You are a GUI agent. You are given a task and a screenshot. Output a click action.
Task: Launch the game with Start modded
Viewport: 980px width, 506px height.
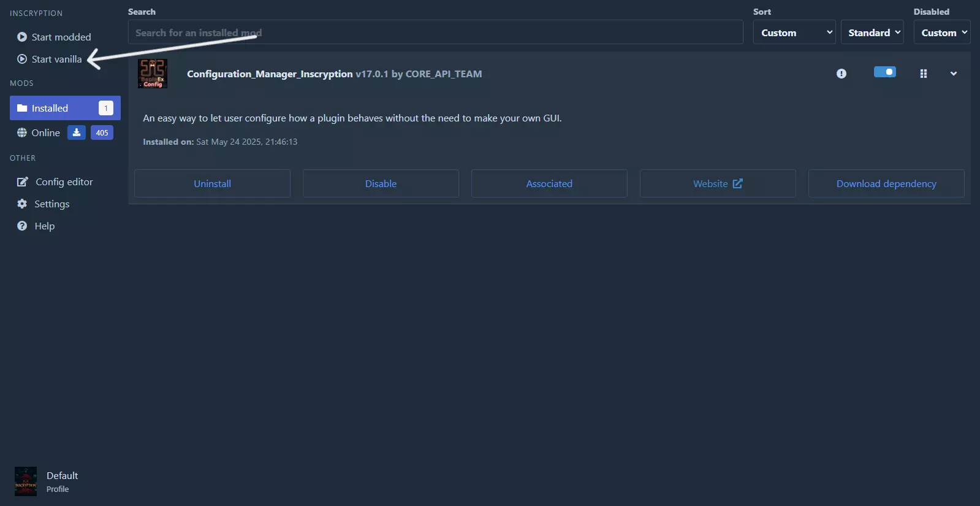(x=55, y=37)
